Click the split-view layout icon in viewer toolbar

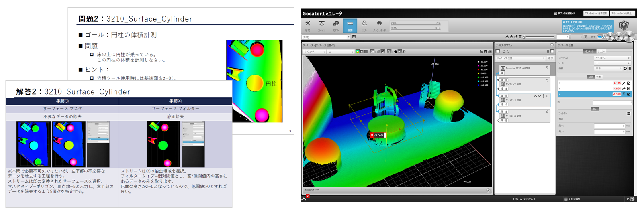click(x=485, y=51)
